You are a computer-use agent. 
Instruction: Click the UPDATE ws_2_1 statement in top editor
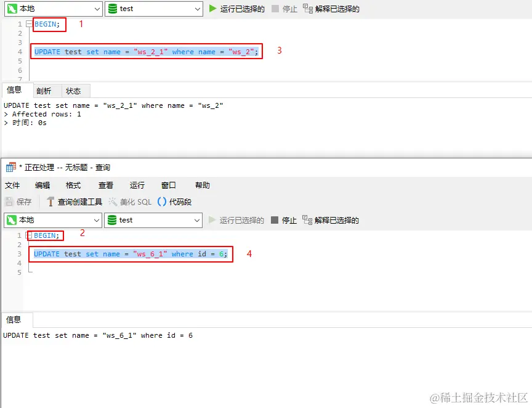click(x=146, y=52)
